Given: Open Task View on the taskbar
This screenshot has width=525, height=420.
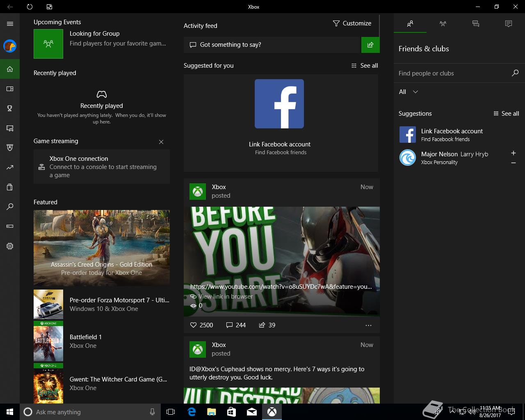Looking at the screenshot, I should pyautogui.click(x=171, y=412).
